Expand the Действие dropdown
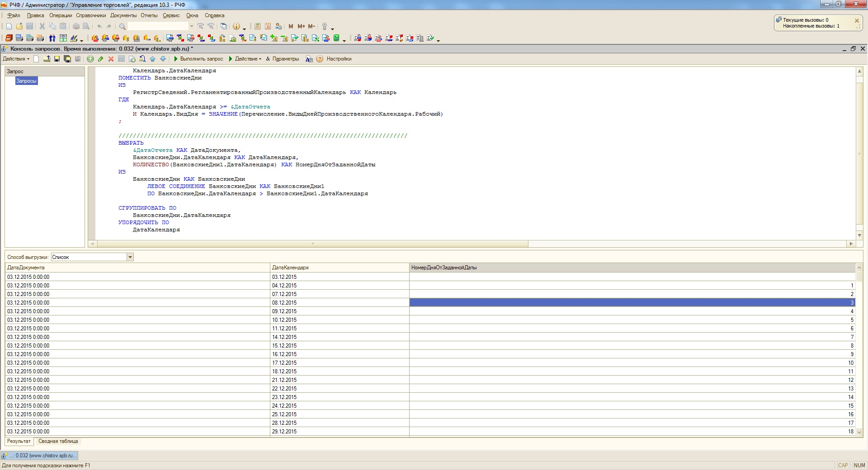868x470 pixels. [245, 59]
